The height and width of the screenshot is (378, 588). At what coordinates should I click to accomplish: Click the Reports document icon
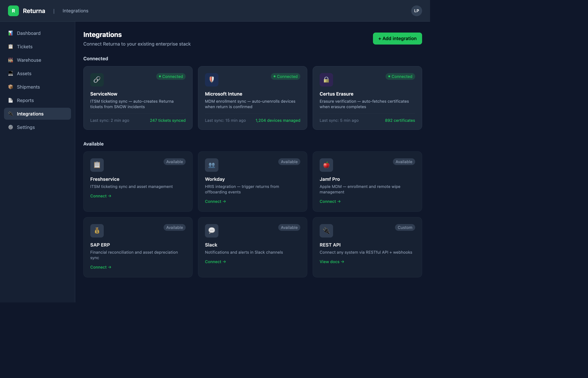point(10,100)
